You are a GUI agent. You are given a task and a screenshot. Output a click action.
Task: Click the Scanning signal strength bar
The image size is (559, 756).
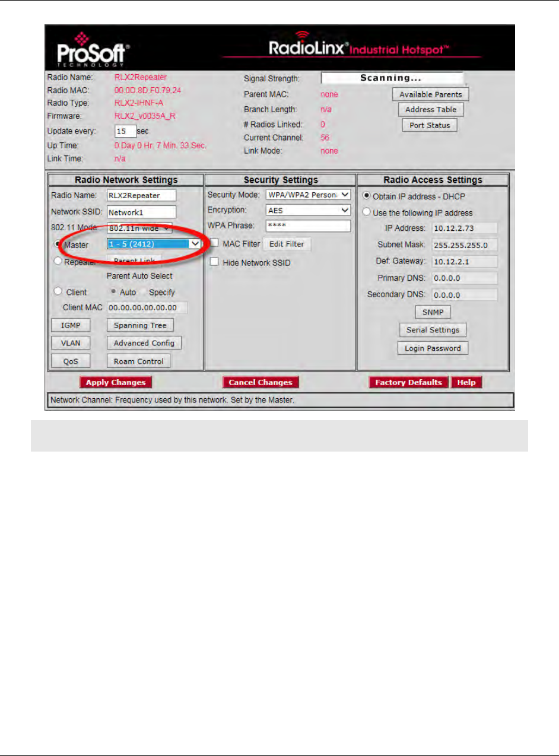[x=392, y=78]
